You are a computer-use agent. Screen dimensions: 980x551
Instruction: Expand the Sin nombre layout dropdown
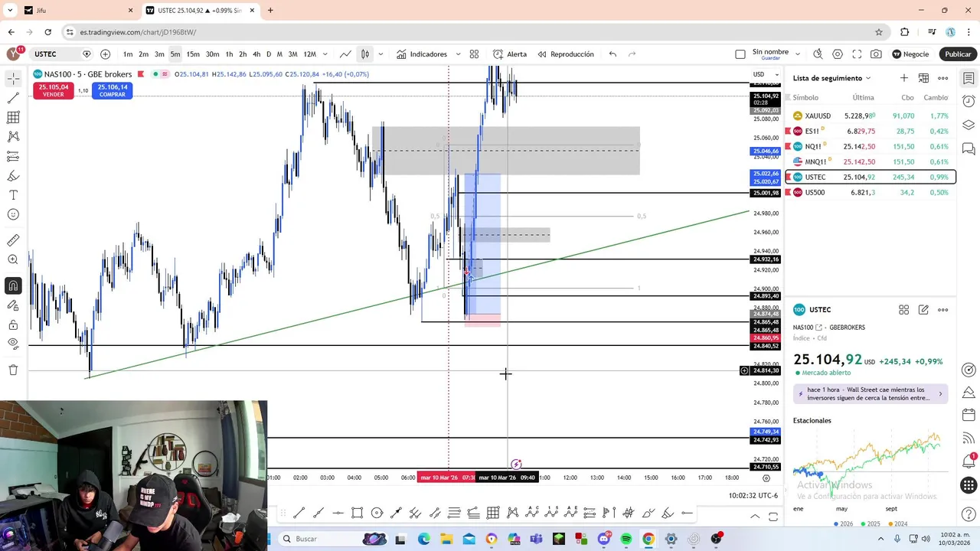(x=798, y=54)
